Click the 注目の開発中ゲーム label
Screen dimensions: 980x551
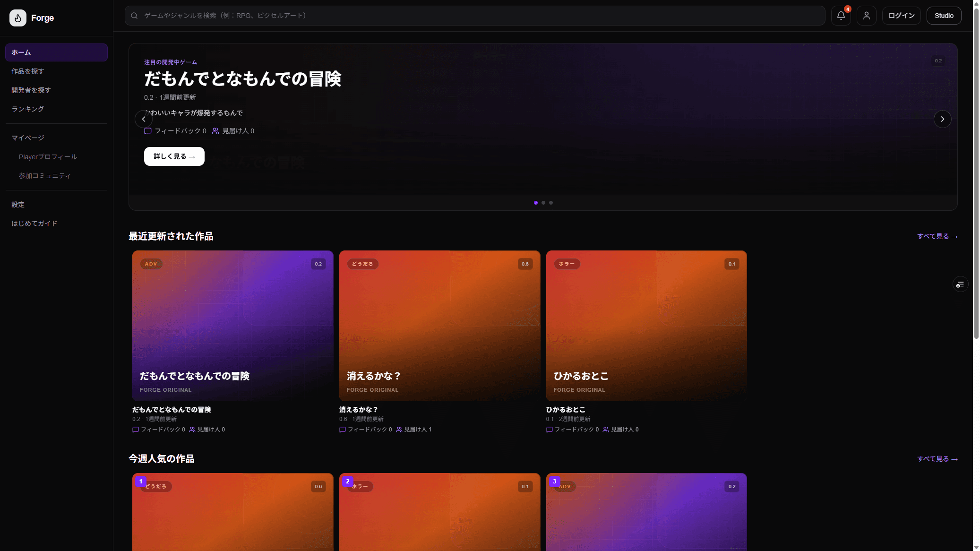pos(171,62)
